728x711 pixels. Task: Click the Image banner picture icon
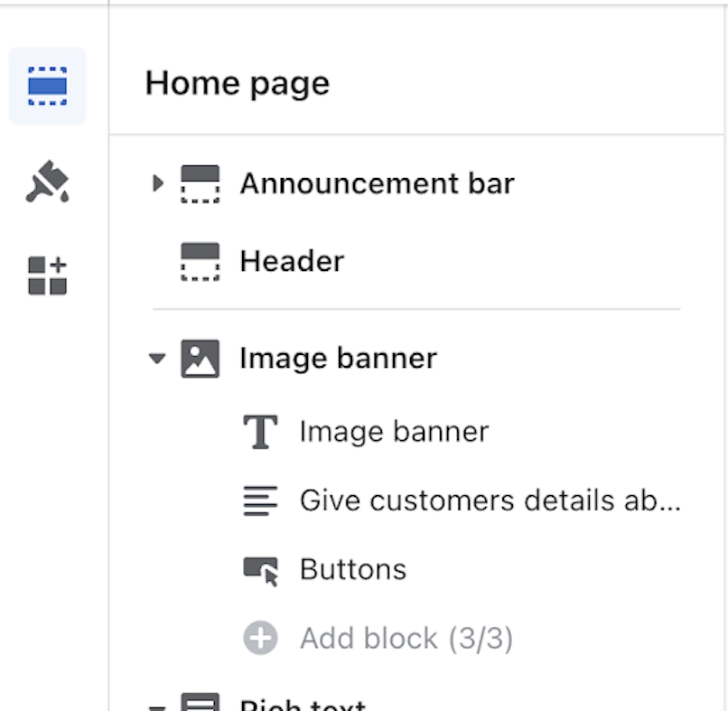coord(200,359)
